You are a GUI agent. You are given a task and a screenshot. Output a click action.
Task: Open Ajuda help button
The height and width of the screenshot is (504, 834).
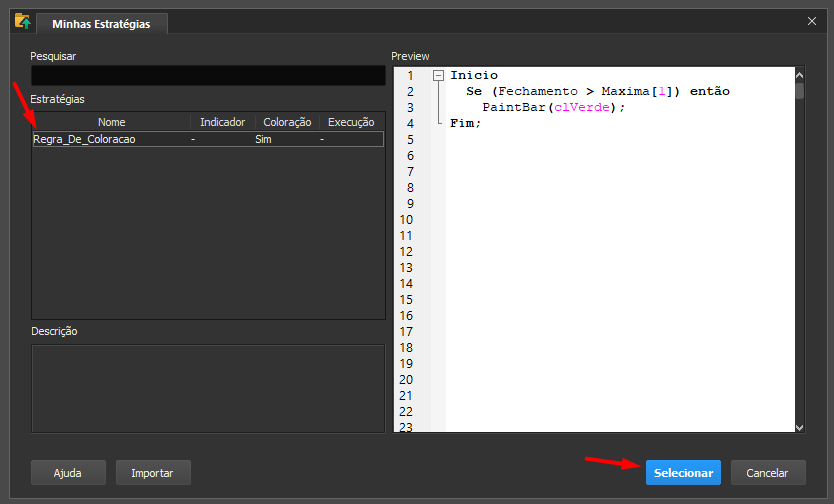coord(68,473)
